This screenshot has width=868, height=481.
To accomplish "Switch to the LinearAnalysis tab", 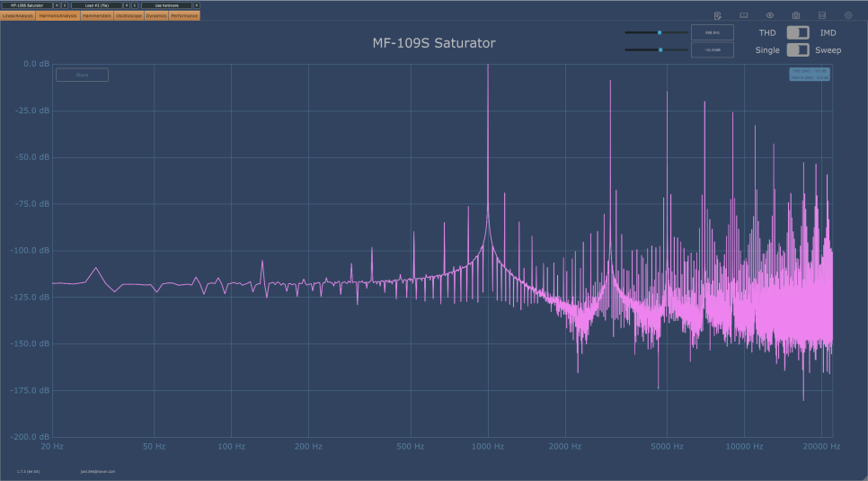I will (18, 15).
